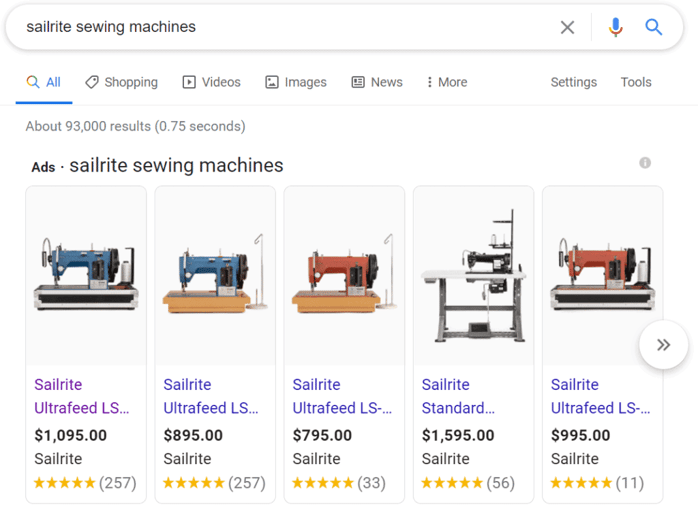Click the News newspaper icon
The height and width of the screenshot is (511, 698).
(358, 82)
